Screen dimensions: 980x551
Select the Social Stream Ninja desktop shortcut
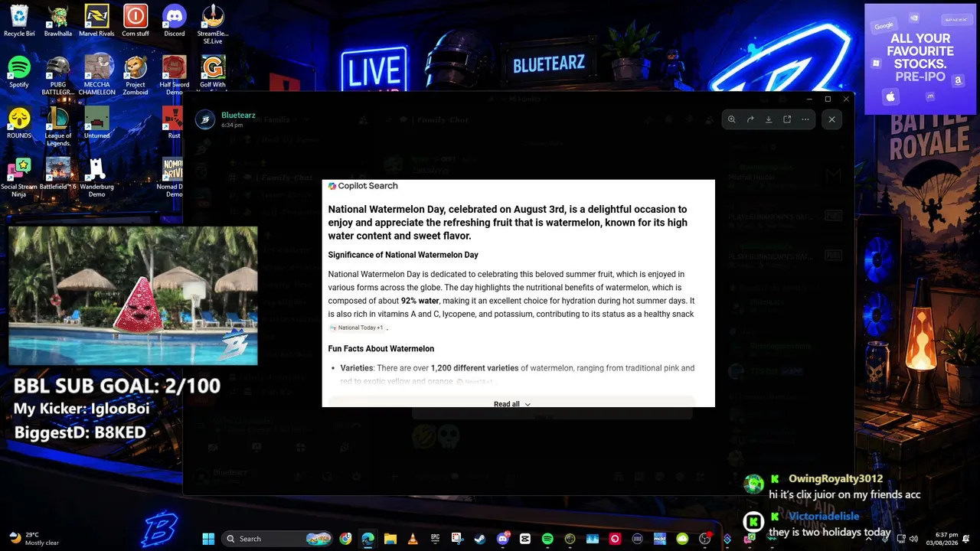(19, 178)
